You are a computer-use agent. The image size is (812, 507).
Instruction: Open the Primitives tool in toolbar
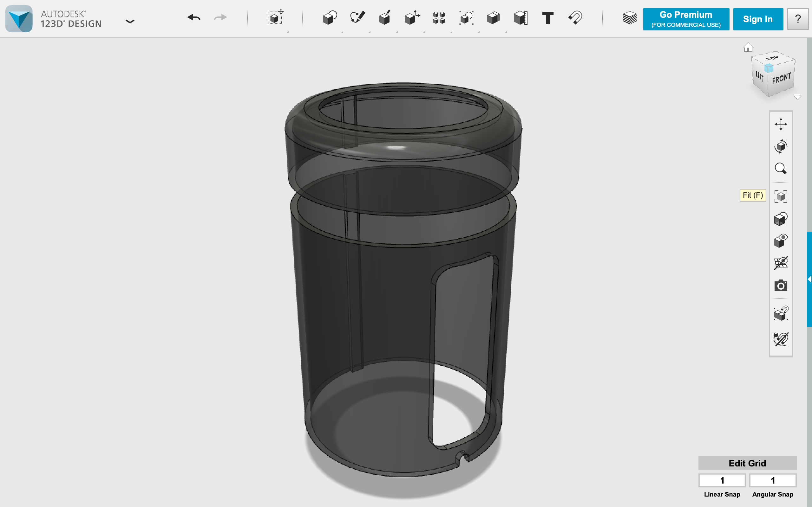(330, 18)
